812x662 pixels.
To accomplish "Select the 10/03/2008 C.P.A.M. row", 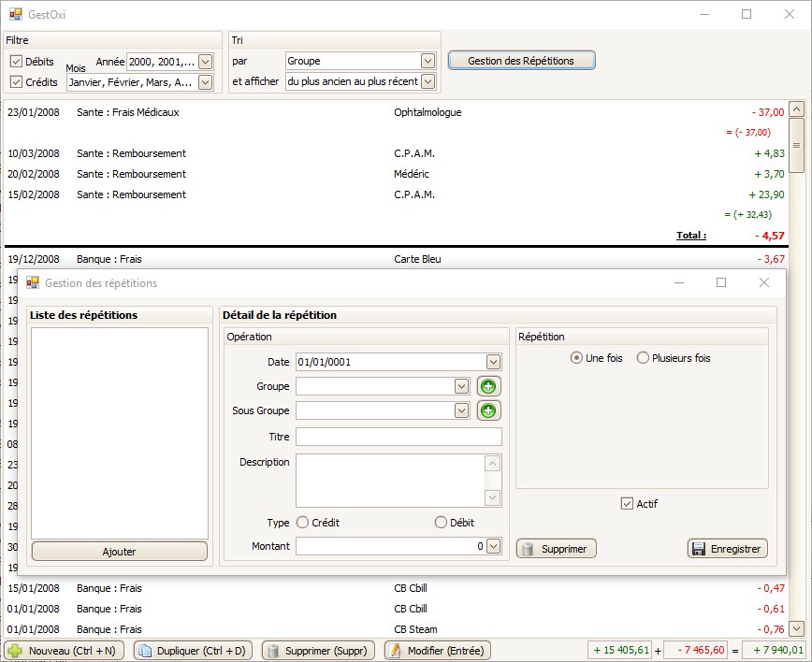I will [x=396, y=153].
